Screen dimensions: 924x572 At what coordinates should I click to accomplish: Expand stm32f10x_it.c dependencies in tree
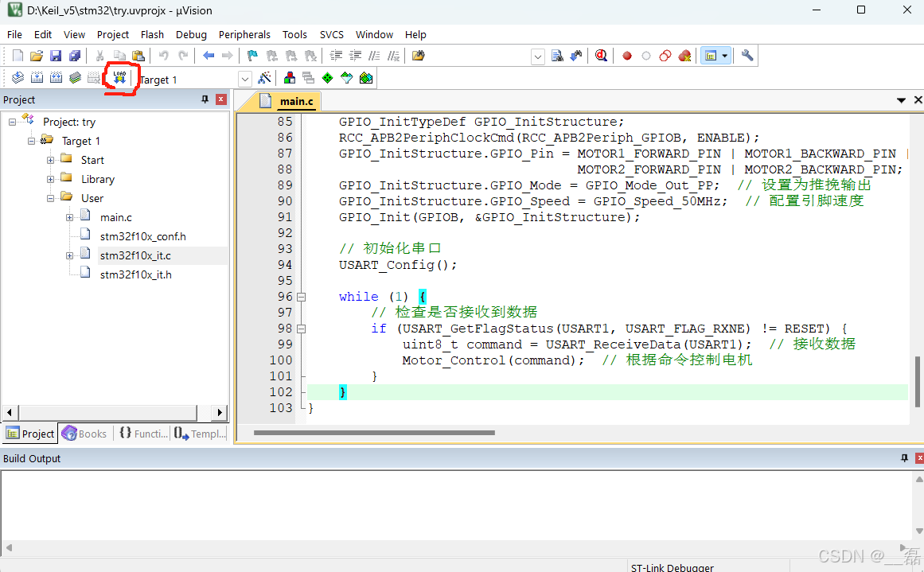69,255
